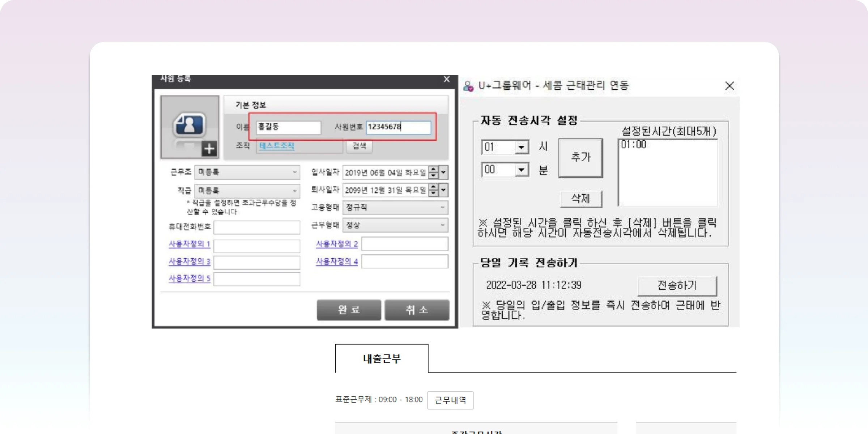Click the employee photo add icon
This screenshot has width=868, height=434.
(x=209, y=149)
